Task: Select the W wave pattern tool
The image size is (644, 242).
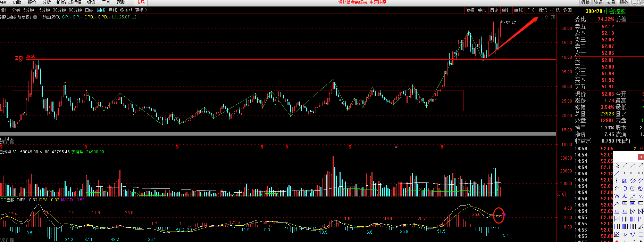Action: point(617,196)
